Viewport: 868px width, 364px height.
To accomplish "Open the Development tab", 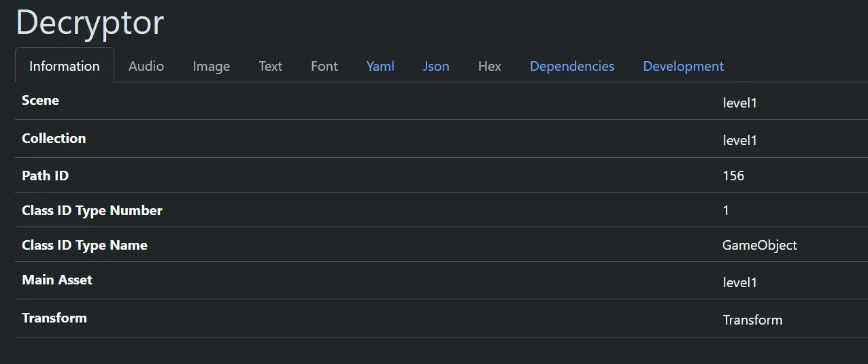I will 683,66.
